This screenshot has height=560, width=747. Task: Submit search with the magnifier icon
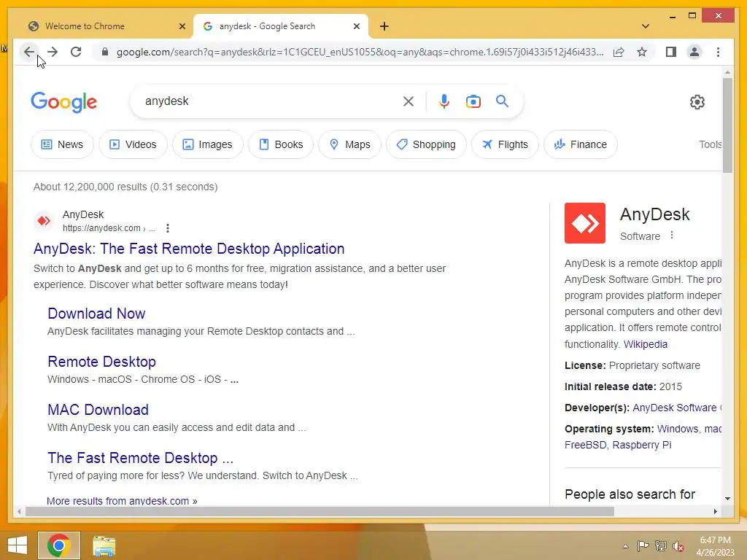pyautogui.click(x=502, y=101)
